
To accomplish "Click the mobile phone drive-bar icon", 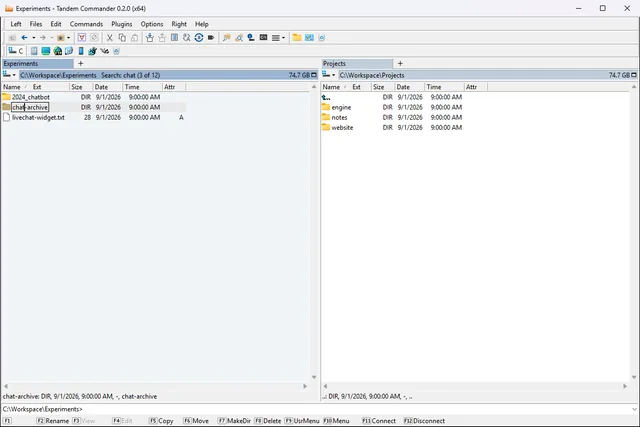I will [x=81, y=51].
